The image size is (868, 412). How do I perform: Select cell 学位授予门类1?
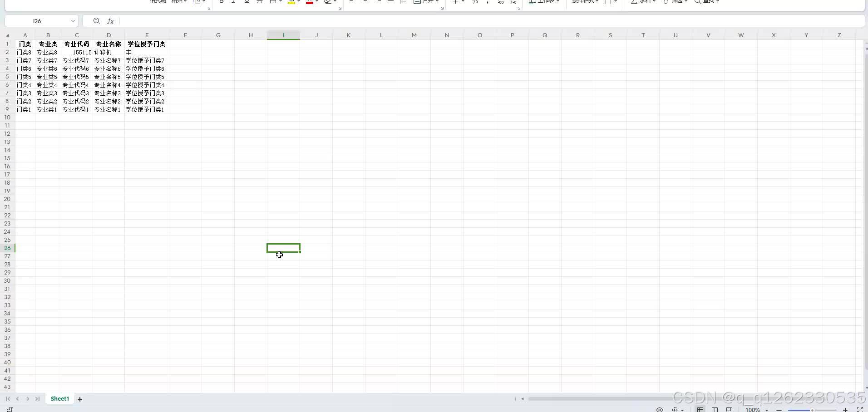147,109
